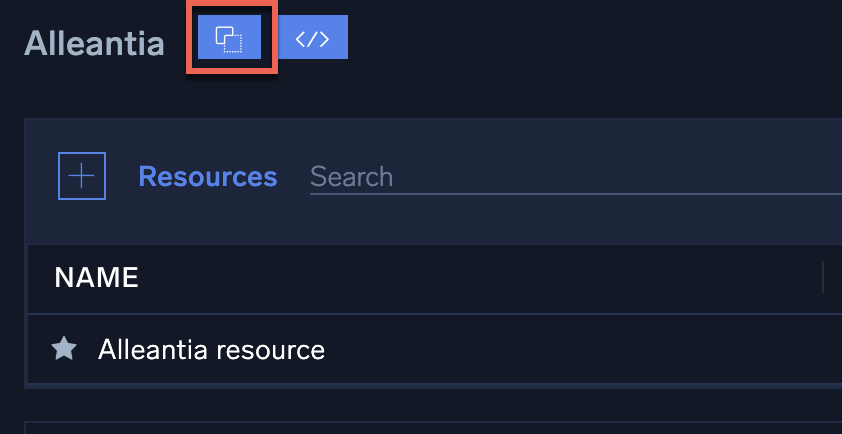
Task: Toggle the favorite star for Alleantia resource
Action: click(x=64, y=349)
